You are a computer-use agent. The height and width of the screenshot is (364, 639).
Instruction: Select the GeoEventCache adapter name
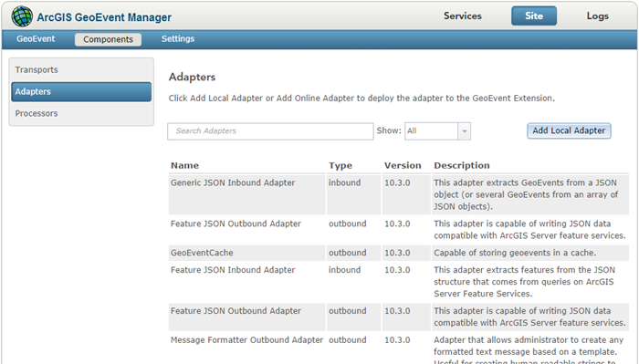click(202, 253)
